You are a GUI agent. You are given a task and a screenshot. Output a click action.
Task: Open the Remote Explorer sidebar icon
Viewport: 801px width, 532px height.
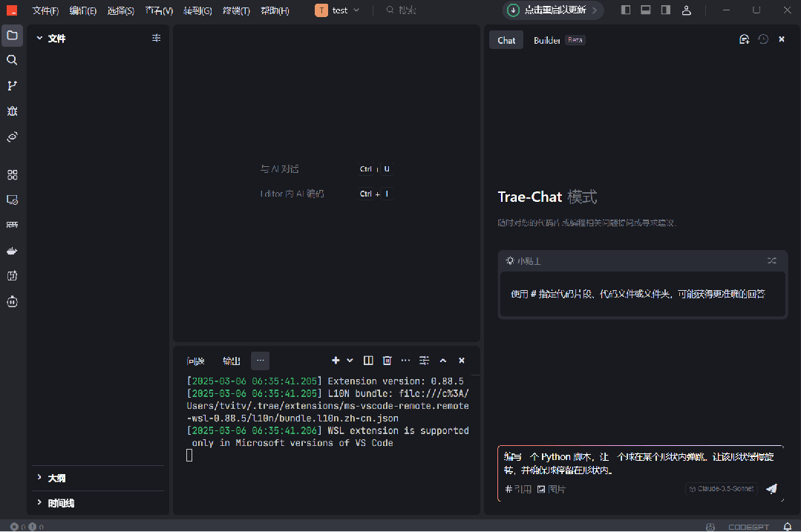(x=12, y=200)
